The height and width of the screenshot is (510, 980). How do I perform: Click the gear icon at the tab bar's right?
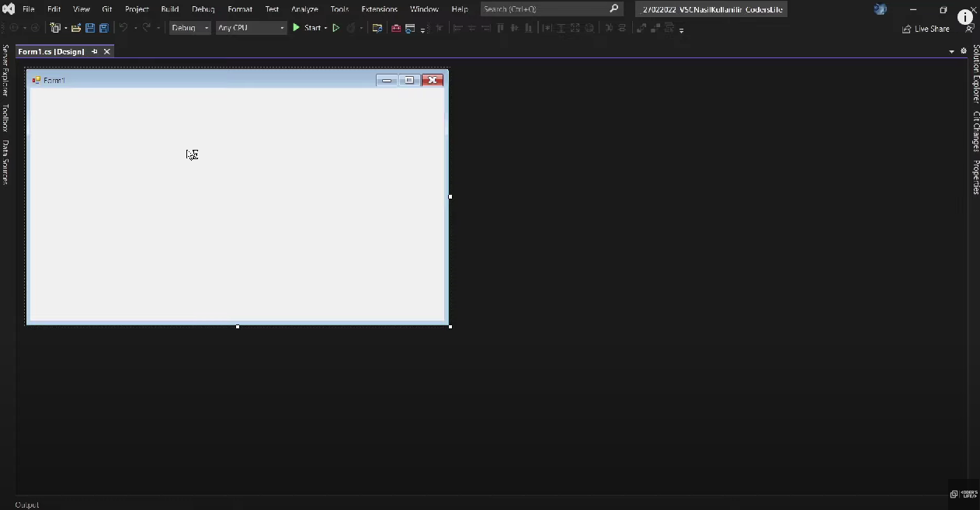pos(964,51)
